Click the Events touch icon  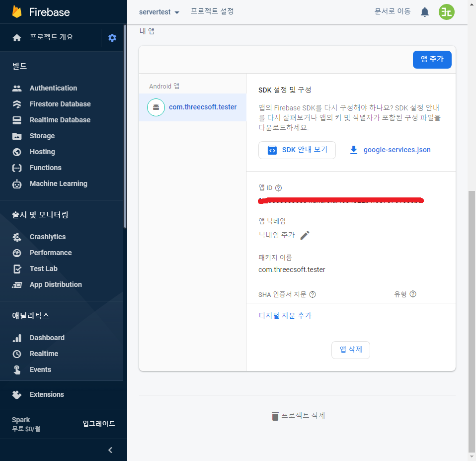pos(17,370)
